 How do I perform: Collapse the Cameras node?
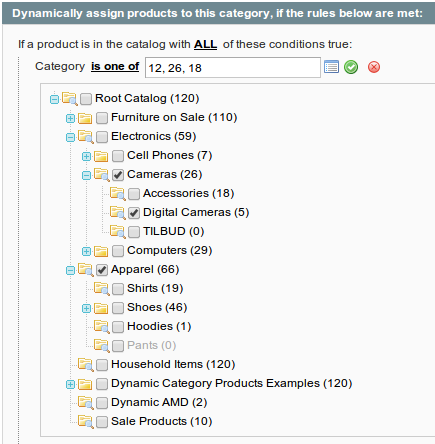pos(86,175)
